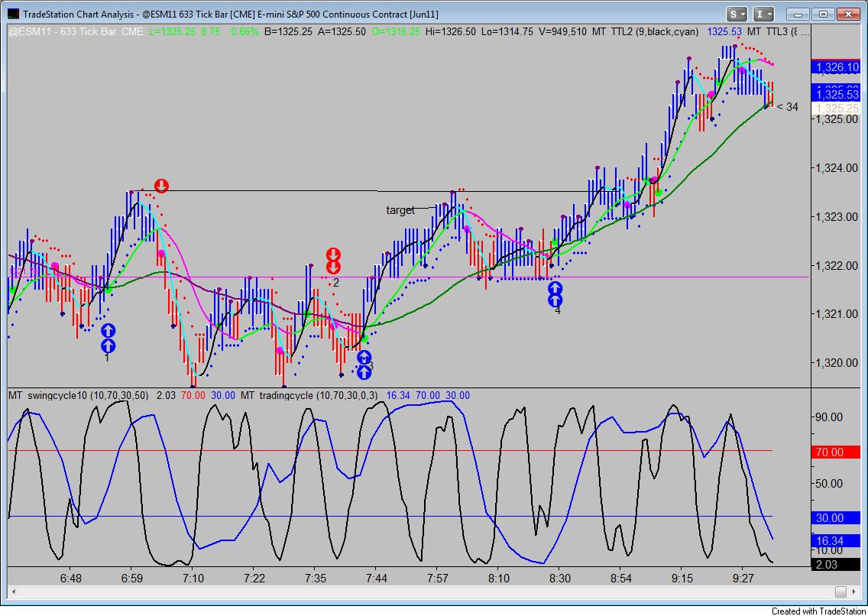
Task: Click the TradeStation chart icon in title bar
Action: [12, 14]
